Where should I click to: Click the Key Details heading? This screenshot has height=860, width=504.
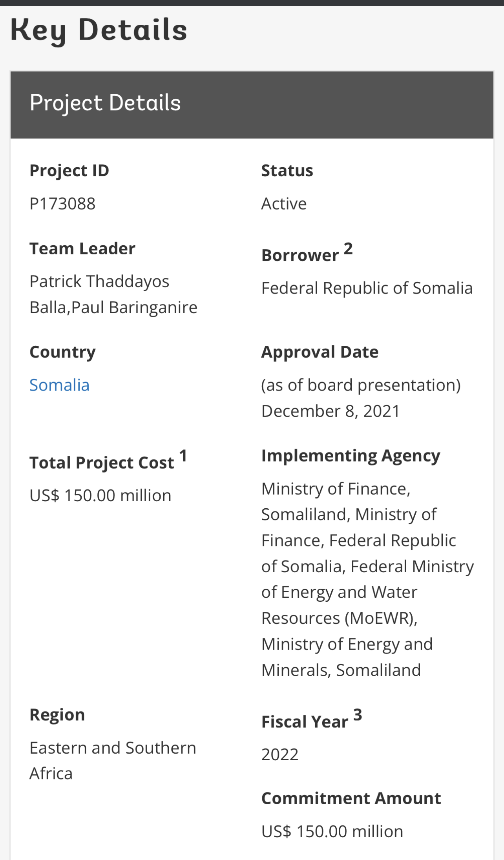(x=99, y=31)
